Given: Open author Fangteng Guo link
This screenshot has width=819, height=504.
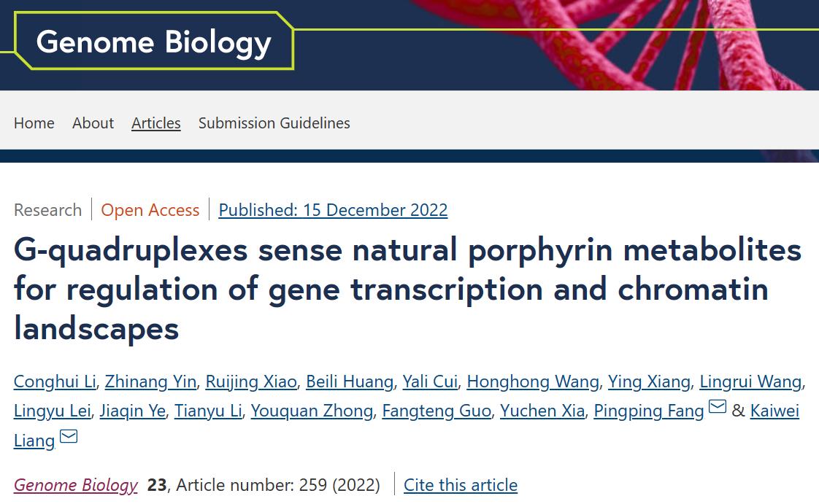Looking at the screenshot, I should 437,411.
